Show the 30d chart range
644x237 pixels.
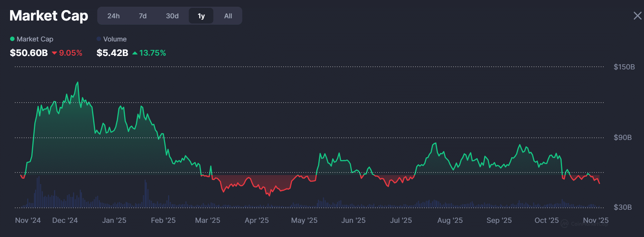coord(172,16)
